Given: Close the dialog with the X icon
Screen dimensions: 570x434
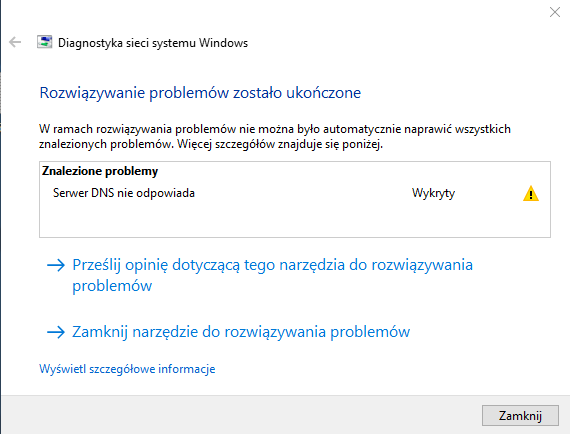Looking at the screenshot, I should (555, 12).
